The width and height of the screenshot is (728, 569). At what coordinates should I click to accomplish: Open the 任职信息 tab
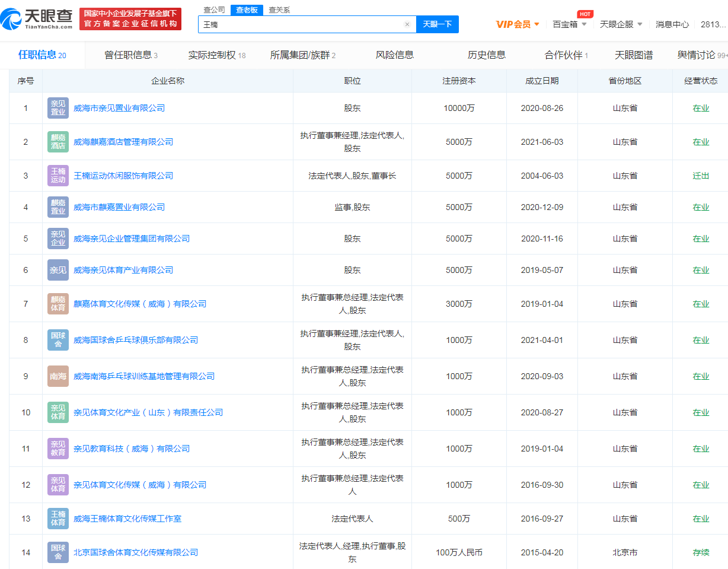click(42, 55)
